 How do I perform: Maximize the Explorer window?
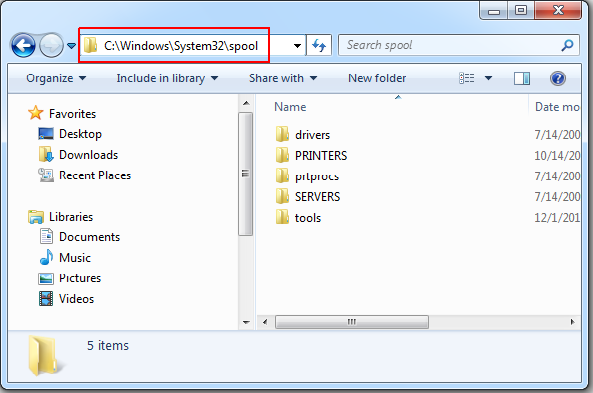[521, 10]
